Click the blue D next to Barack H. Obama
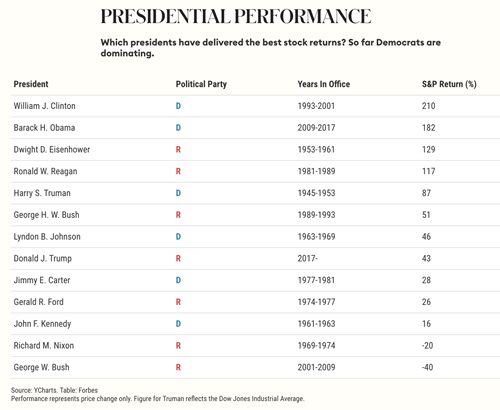The width and height of the screenshot is (500, 410). pos(178,128)
